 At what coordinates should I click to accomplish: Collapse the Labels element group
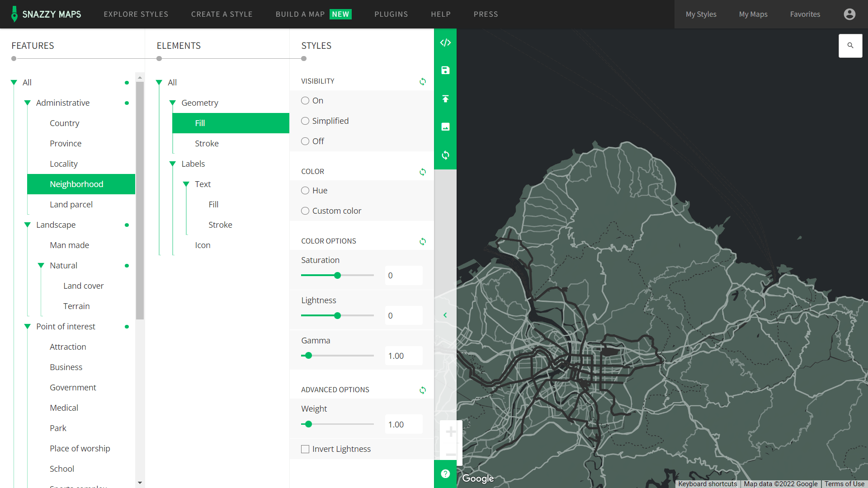[173, 164]
